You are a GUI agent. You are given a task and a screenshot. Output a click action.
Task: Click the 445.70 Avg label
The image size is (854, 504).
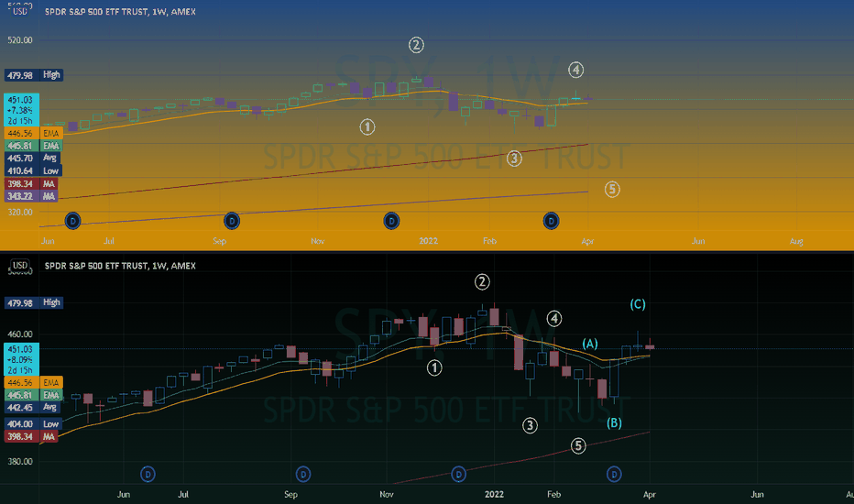click(x=33, y=158)
